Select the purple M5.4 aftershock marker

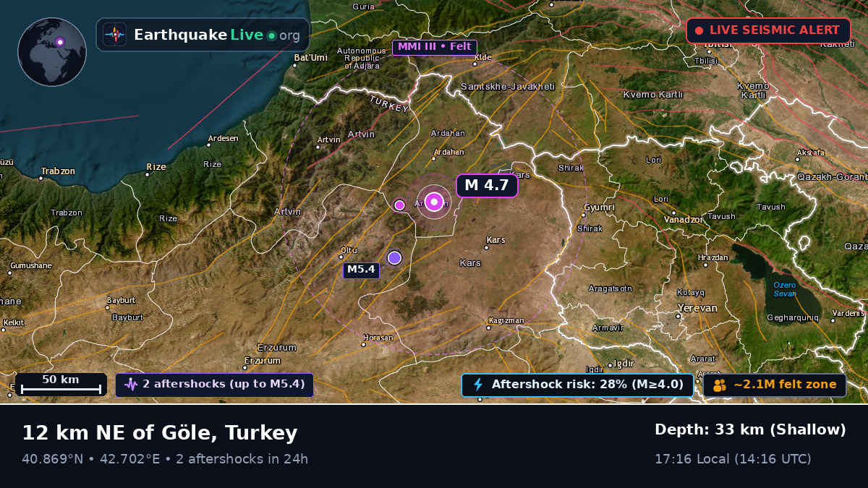tap(394, 257)
